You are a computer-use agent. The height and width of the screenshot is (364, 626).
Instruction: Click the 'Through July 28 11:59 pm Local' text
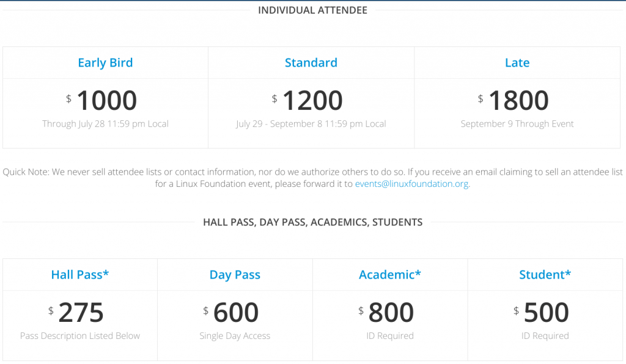[x=105, y=124]
